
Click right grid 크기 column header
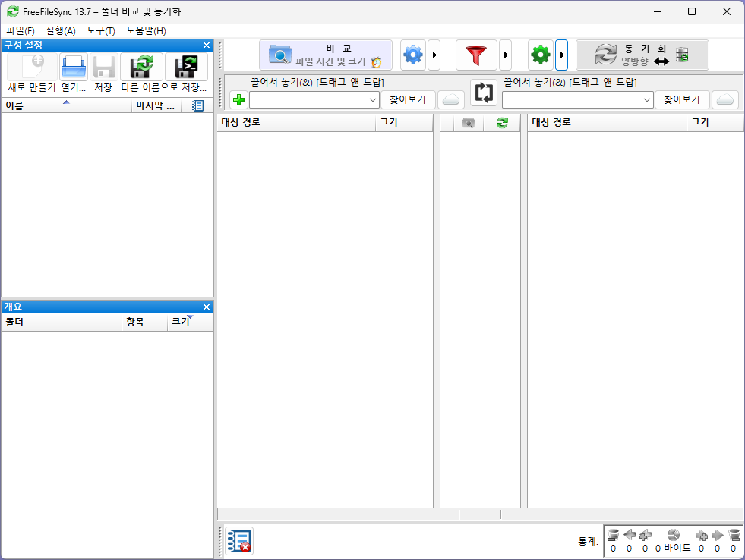tap(715, 122)
